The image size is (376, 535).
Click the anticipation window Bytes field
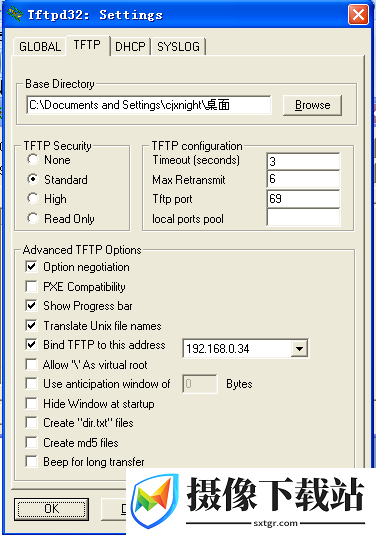click(200, 384)
